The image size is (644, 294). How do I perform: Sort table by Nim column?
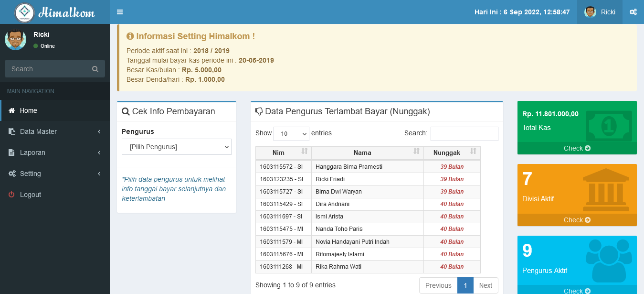pyautogui.click(x=283, y=152)
